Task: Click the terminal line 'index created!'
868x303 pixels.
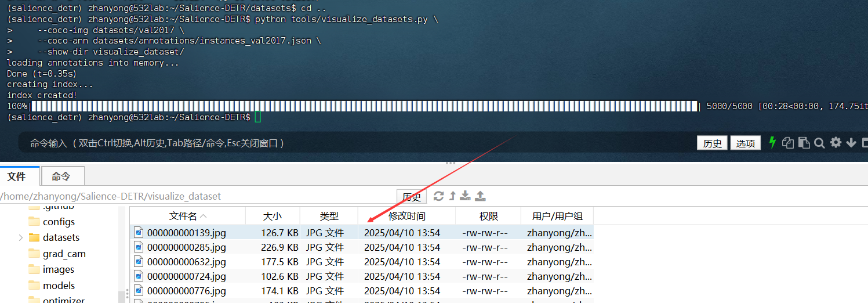Action: 42,95
